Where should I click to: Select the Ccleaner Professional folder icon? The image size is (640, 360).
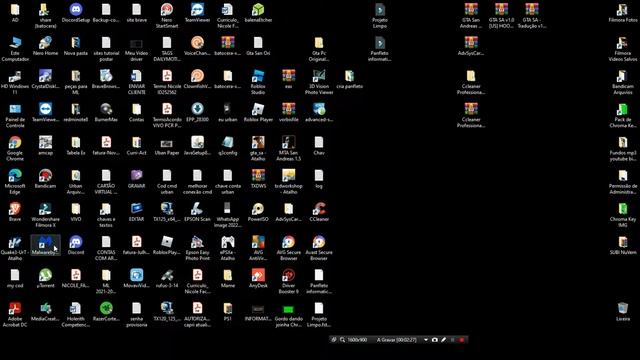pos(471,82)
